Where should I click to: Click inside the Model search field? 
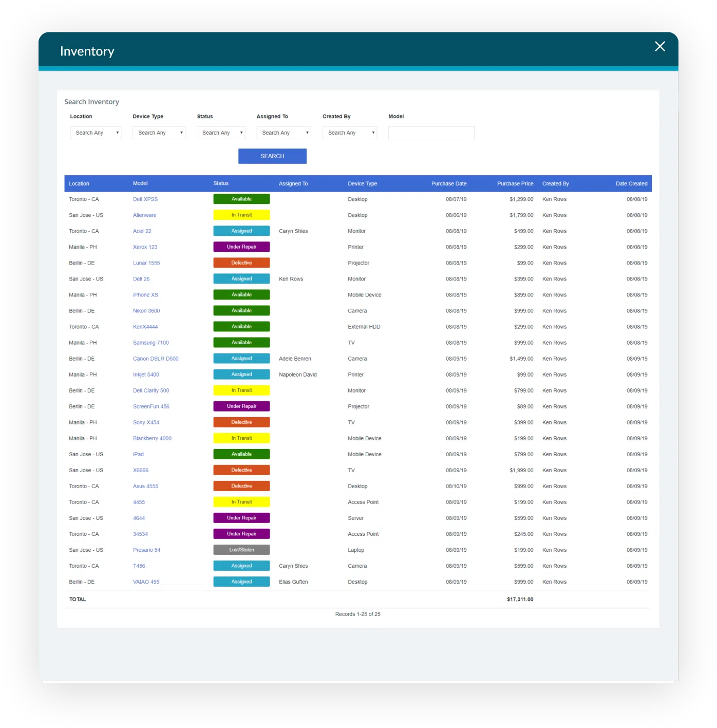pyautogui.click(x=431, y=133)
